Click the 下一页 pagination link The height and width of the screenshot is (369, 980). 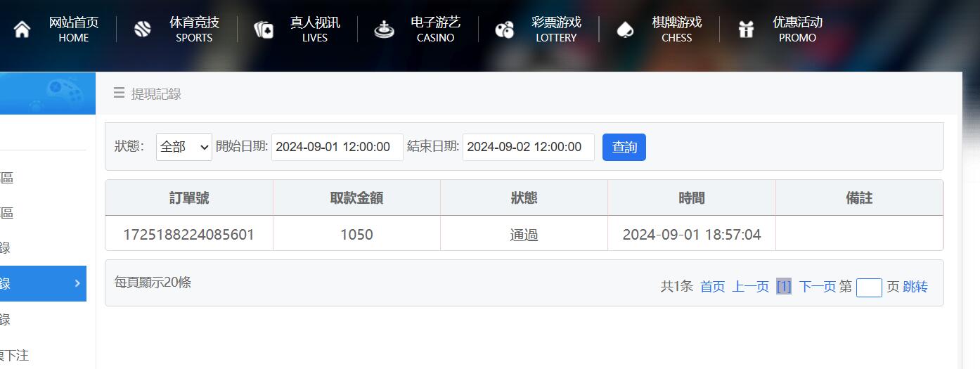click(817, 287)
